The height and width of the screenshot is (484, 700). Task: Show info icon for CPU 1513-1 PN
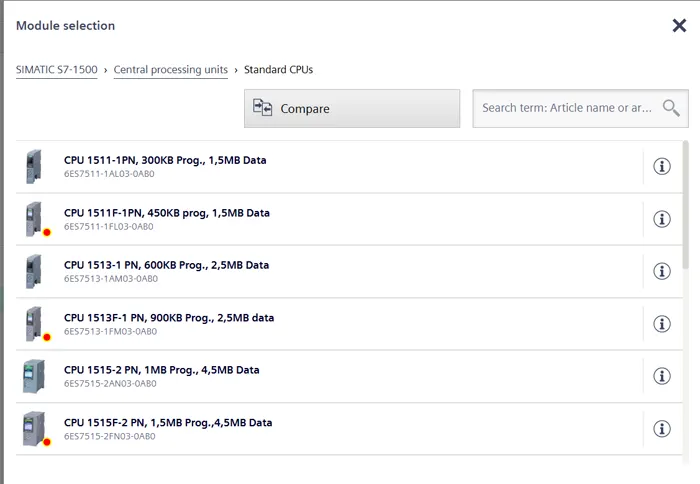[662, 271]
